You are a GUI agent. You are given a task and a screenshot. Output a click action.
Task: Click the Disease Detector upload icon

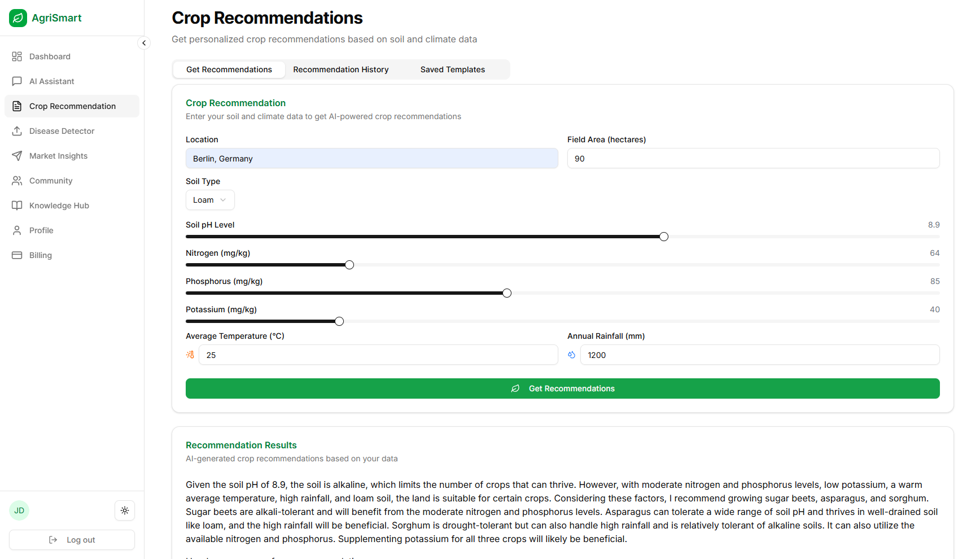point(17,131)
